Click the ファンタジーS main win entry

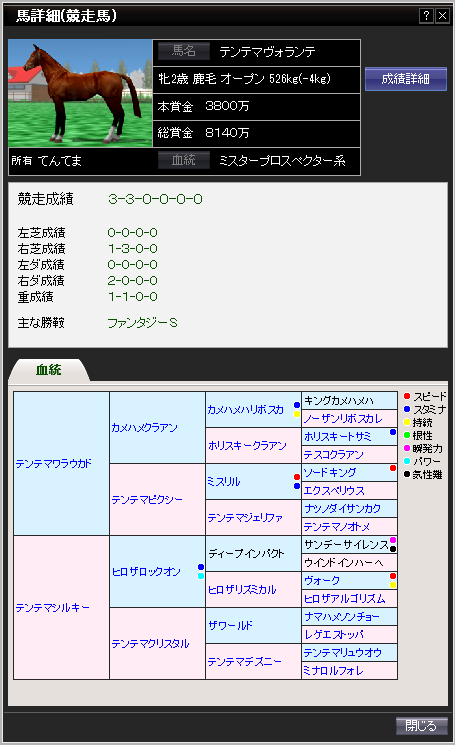[x=142, y=323]
